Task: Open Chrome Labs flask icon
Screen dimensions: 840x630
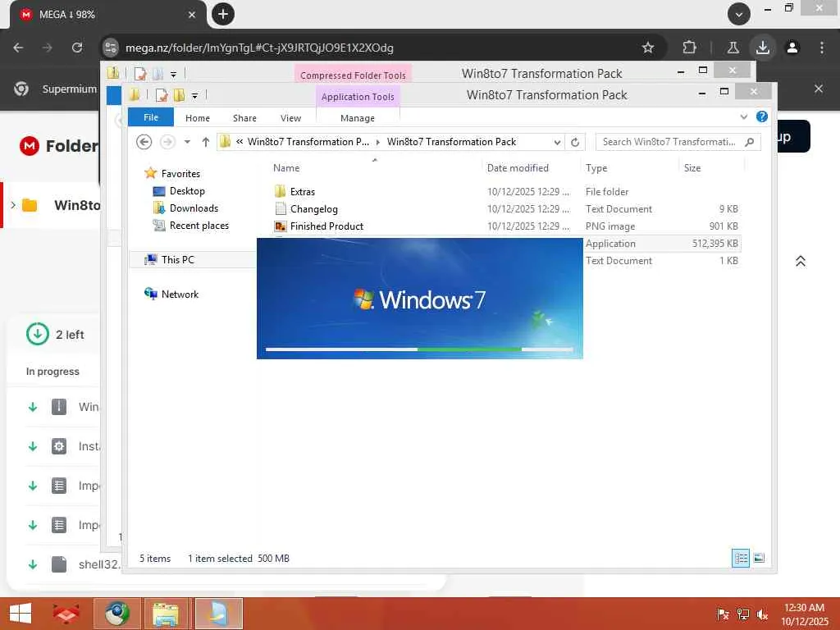Action: click(733, 48)
